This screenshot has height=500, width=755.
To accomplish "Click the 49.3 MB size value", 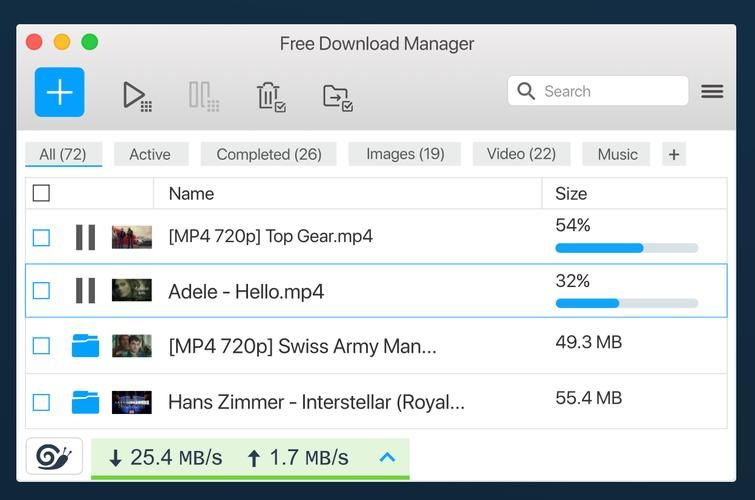I will pos(589,342).
